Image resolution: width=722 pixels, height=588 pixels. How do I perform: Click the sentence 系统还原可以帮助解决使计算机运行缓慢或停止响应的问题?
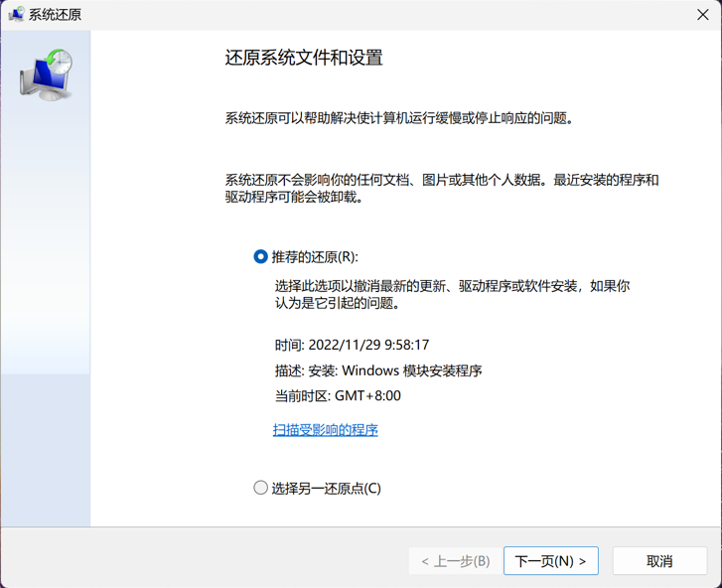[x=399, y=118]
